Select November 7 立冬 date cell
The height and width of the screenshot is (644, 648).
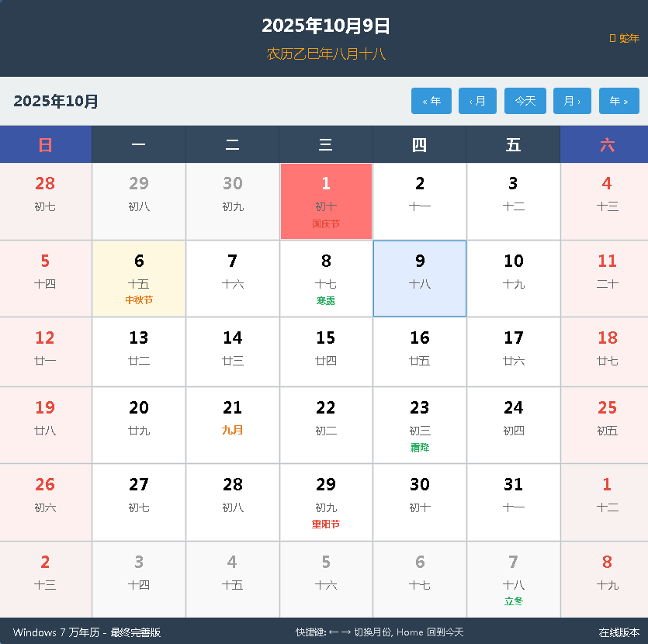click(x=513, y=579)
